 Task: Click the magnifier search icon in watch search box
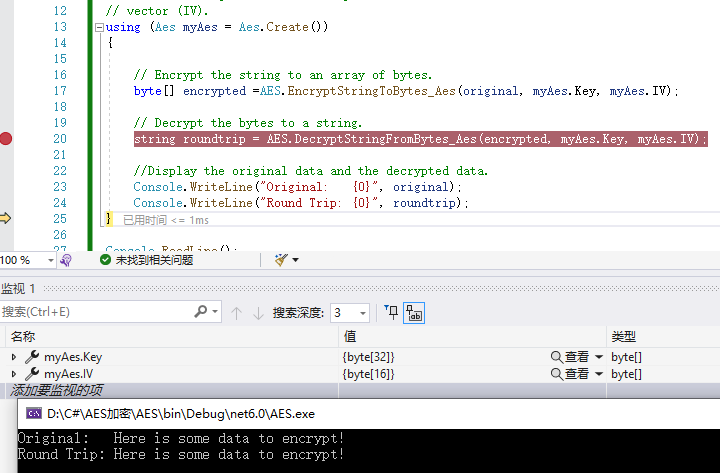click(201, 313)
